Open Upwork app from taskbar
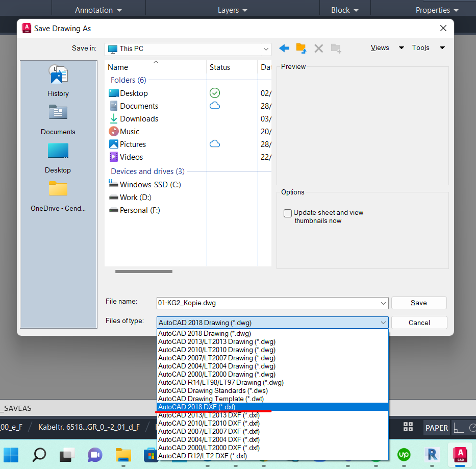 click(x=404, y=455)
